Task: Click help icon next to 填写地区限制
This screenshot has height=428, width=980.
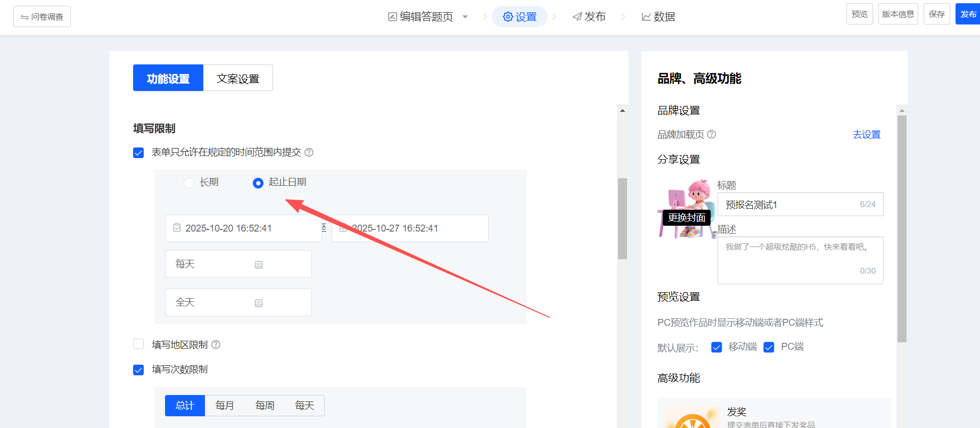Action: (216, 344)
